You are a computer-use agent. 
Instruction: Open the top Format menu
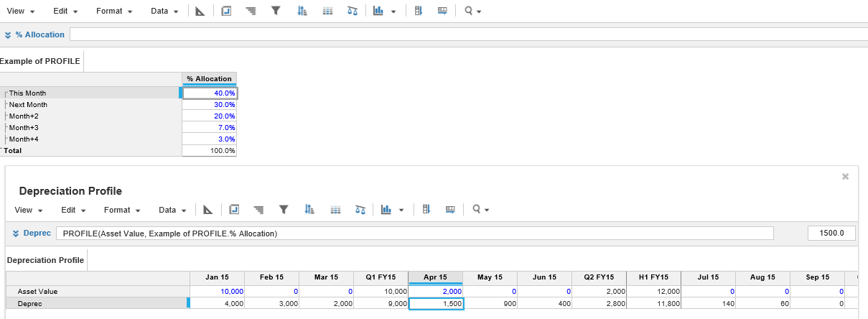[114, 11]
